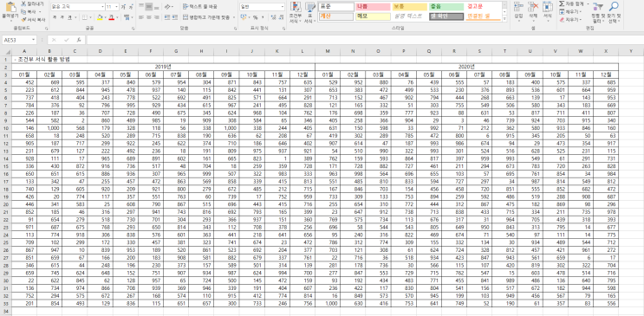
Task: Click the Wrap Text button
Action: point(200,7)
